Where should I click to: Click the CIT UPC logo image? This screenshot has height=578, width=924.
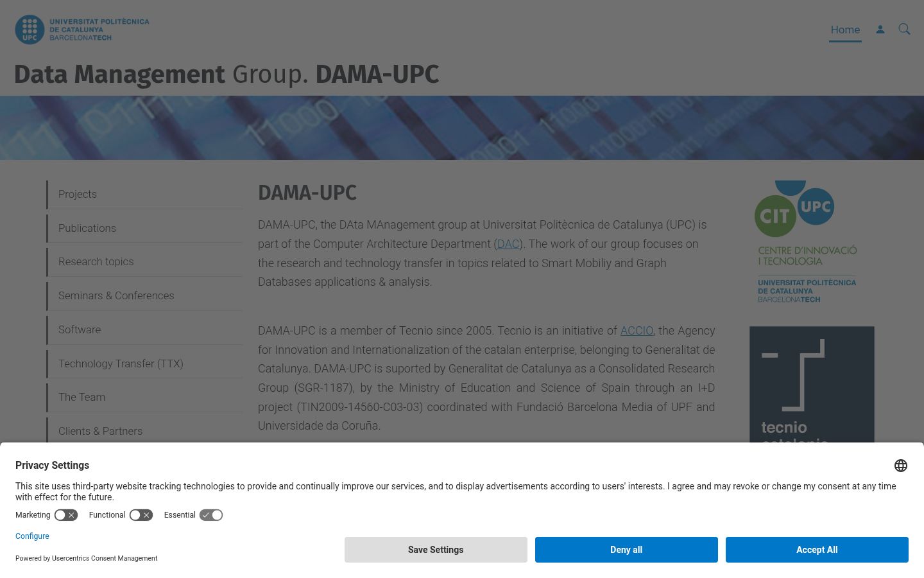[806, 242]
